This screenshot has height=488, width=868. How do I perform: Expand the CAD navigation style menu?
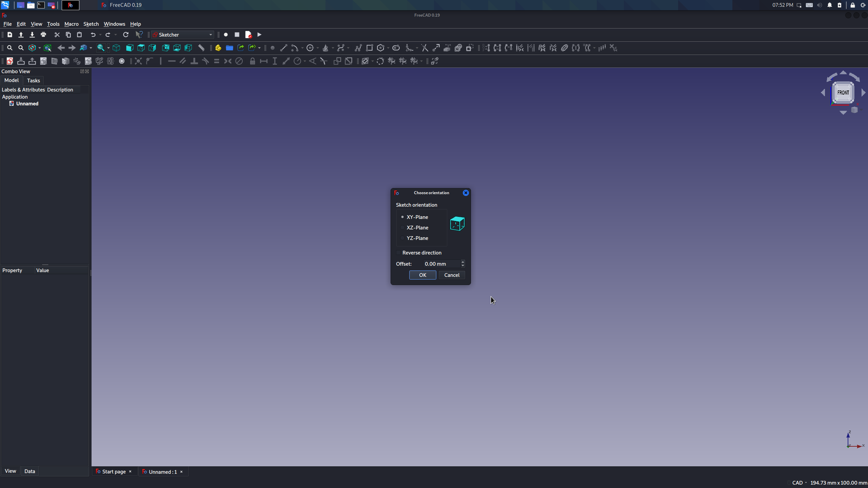tap(800, 483)
